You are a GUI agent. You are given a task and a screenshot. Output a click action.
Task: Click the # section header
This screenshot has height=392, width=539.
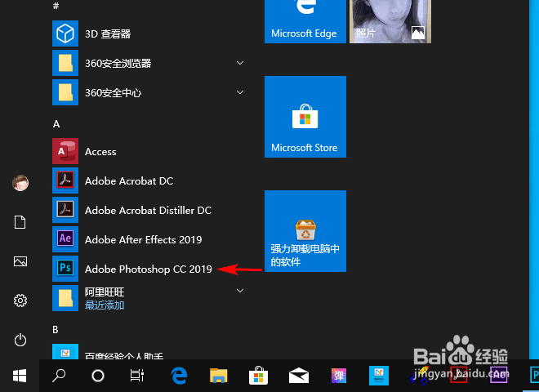click(56, 6)
